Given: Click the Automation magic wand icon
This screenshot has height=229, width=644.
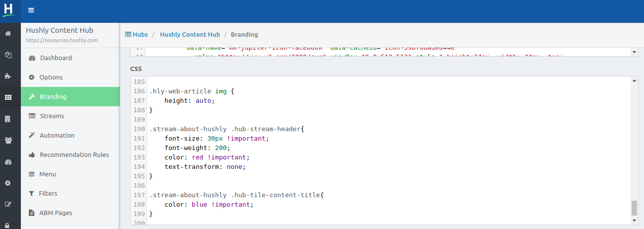Looking at the screenshot, I should click(32, 136).
